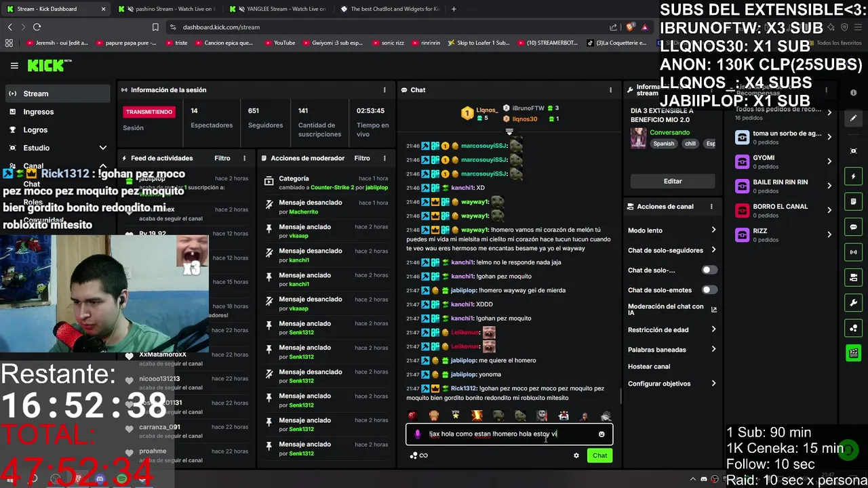Show hidden icons in the system tray
The width and height of the screenshot is (868, 488).
[692, 479]
